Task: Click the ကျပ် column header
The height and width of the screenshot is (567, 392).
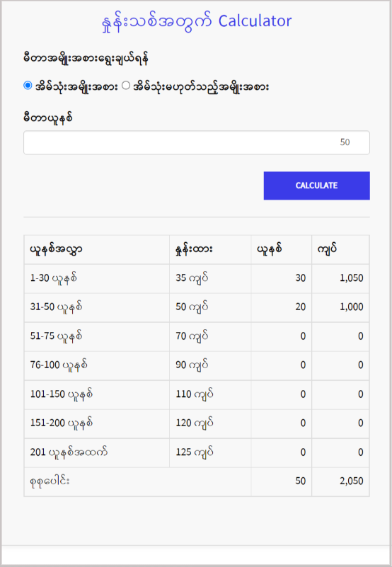Action: pyautogui.click(x=328, y=249)
